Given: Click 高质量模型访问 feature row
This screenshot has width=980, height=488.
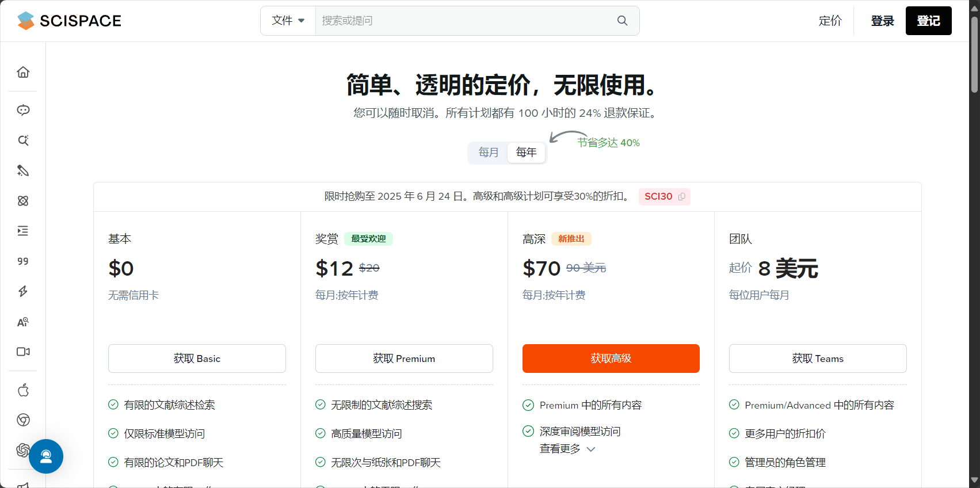Looking at the screenshot, I should pyautogui.click(x=359, y=434).
